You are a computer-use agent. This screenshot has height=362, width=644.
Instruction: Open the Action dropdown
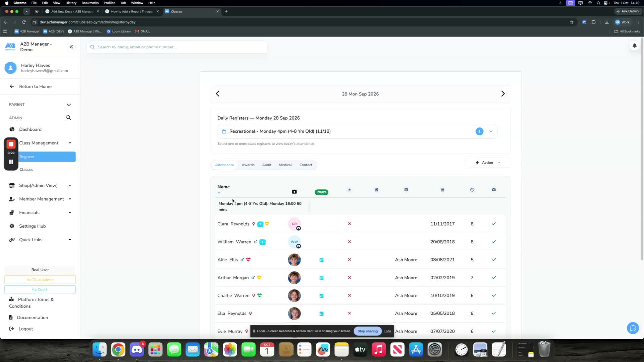487,163
